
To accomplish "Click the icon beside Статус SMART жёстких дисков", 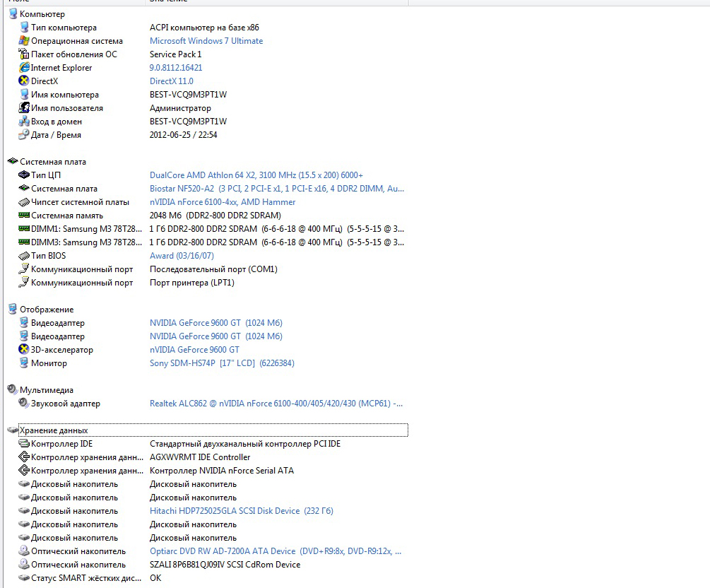I will pyautogui.click(x=24, y=577).
